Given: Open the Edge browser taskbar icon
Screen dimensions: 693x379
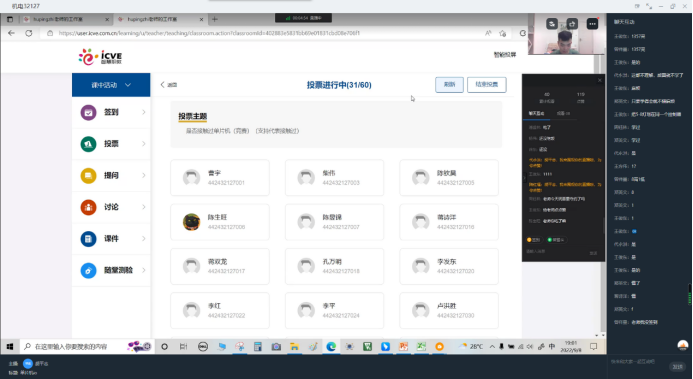Looking at the screenshot, I should click(331, 347).
